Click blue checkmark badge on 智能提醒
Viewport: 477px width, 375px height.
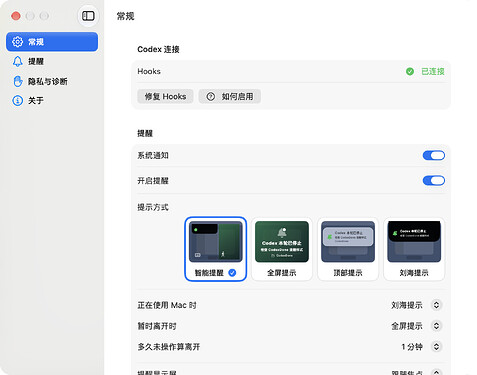(x=232, y=273)
